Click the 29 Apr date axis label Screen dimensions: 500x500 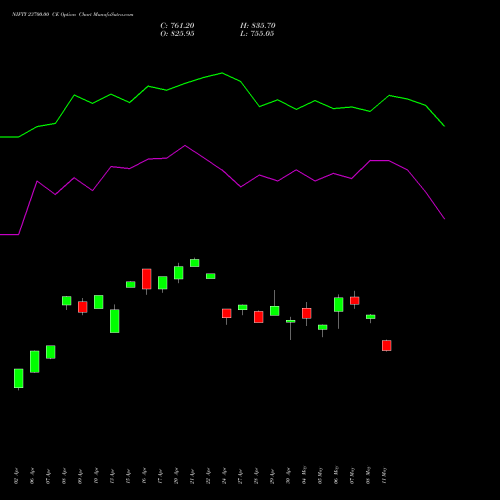tap(272, 476)
